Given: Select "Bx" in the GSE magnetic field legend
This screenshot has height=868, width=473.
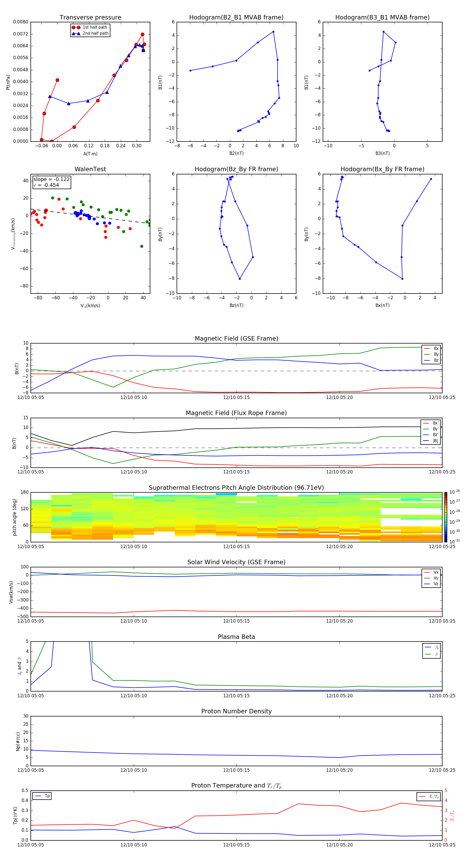Looking at the screenshot, I should click(x=431, y=349).
